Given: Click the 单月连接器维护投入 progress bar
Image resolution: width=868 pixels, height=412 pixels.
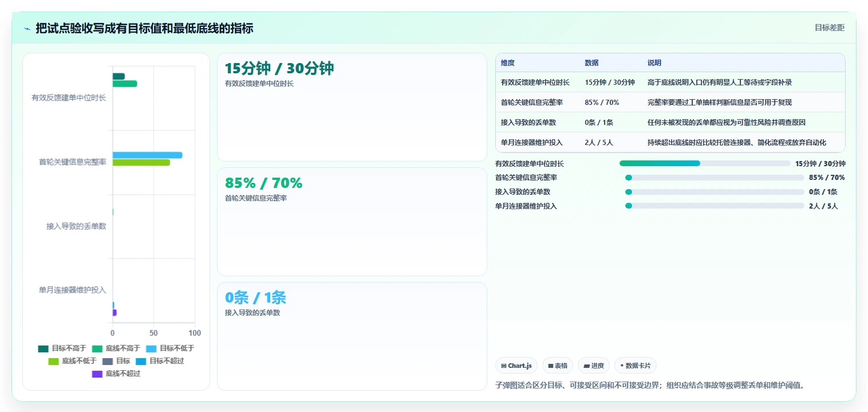Looking at the screenshot, I should [x=715, y=206].
